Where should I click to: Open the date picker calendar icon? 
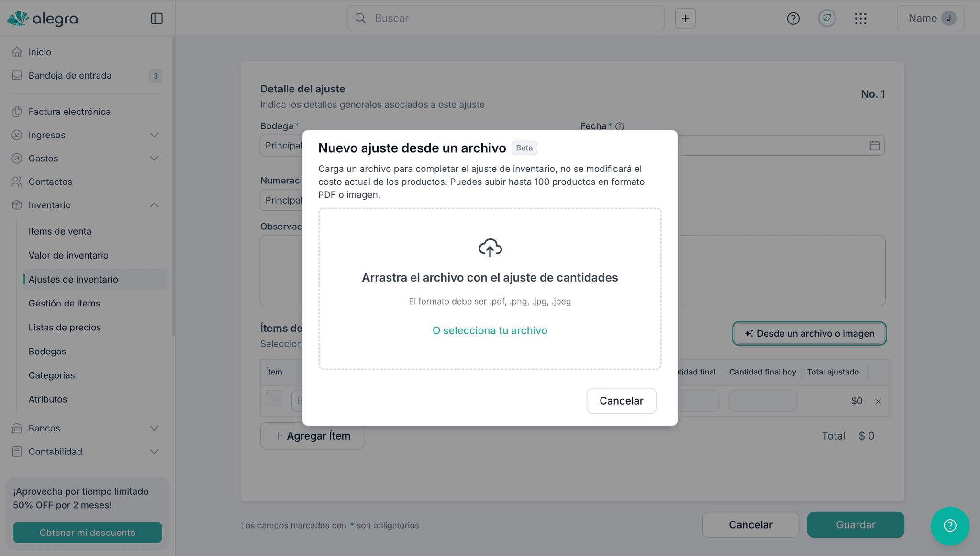[874, 146]
